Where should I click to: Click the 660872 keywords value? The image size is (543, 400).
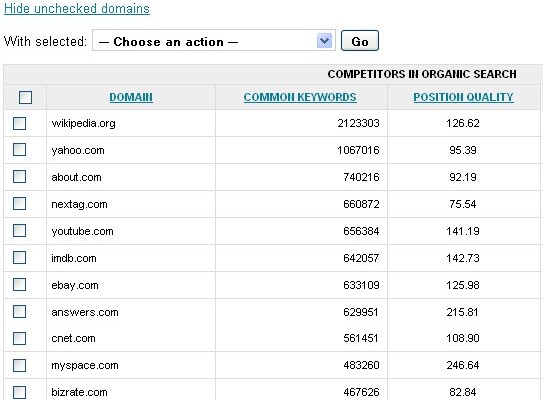(x=361, y=204)
